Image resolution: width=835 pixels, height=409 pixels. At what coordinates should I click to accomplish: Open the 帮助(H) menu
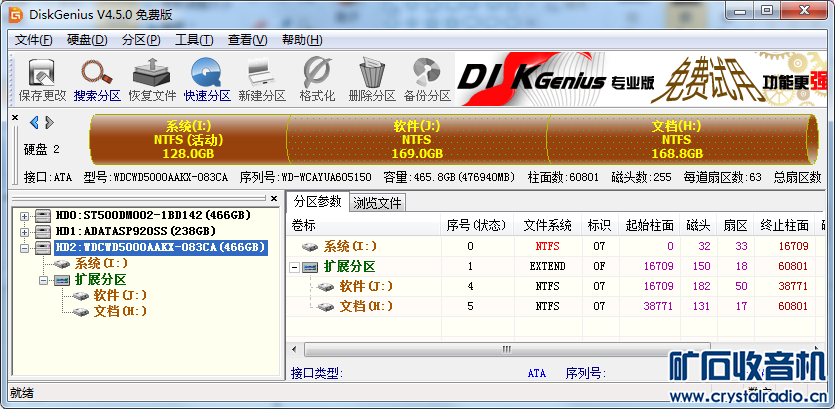click(x=302, y=40)
